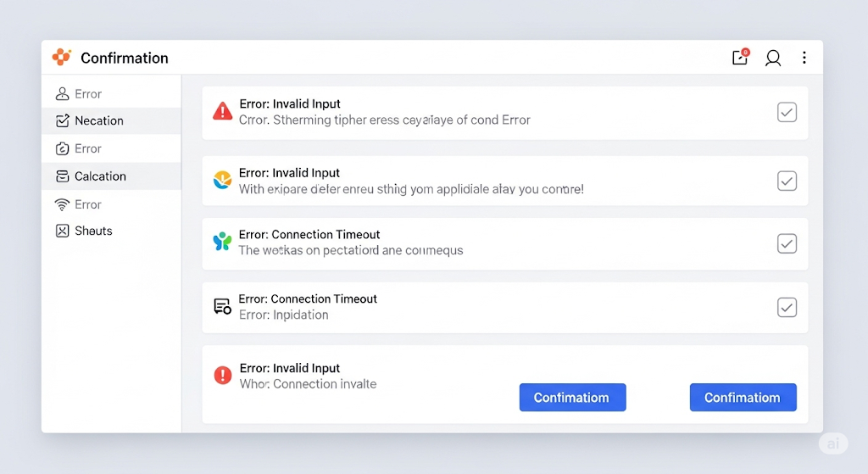Screen dimensions: 868x474
Task: Click the message list icon beside Error: Inpidation
Action: click(x=223, y=306)
